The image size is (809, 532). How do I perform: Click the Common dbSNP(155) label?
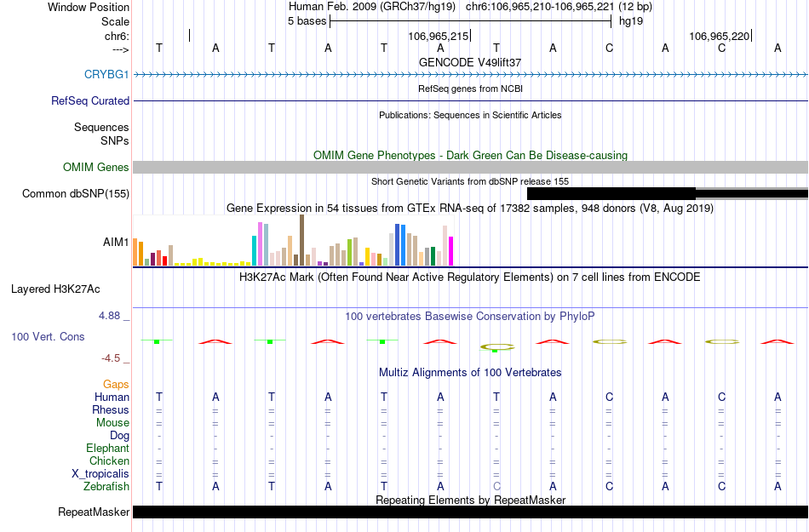point(75,194)
